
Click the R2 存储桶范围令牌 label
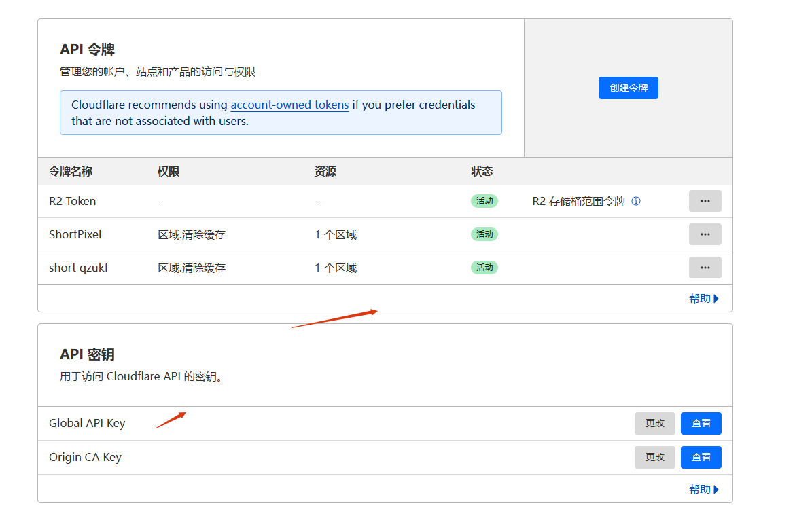578,201
